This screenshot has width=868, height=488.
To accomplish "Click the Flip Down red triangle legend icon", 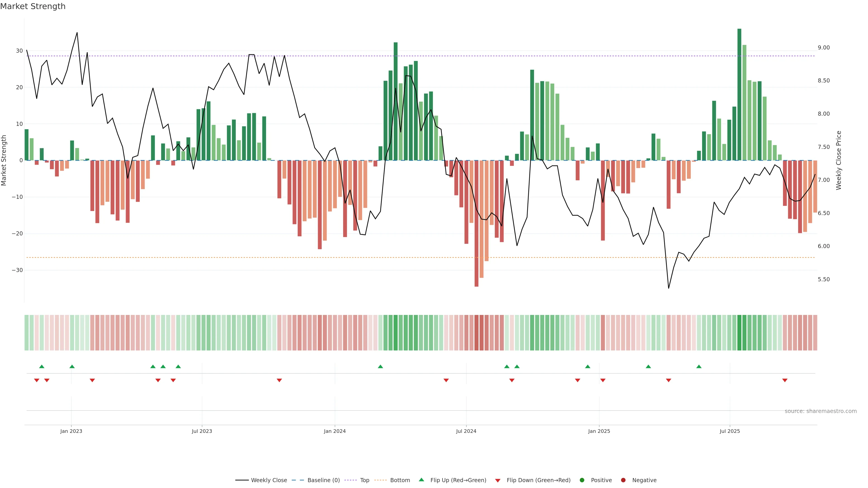I will (x=498, y=480).
